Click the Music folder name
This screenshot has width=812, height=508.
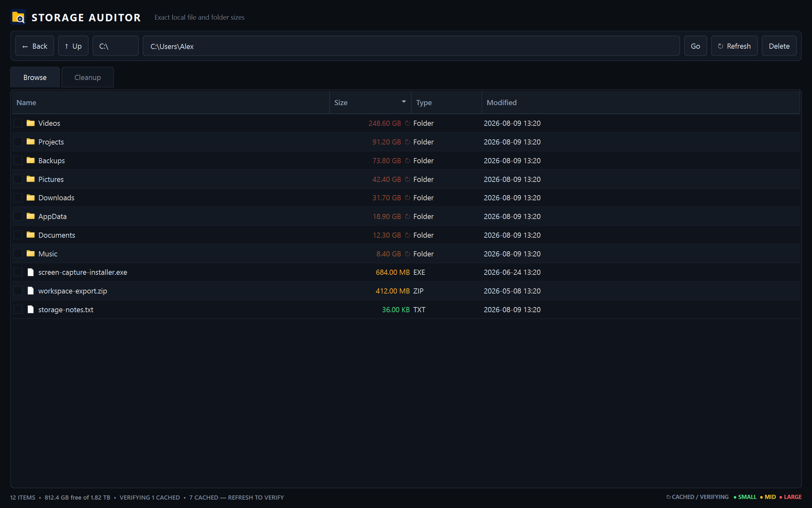pos(48,254)
